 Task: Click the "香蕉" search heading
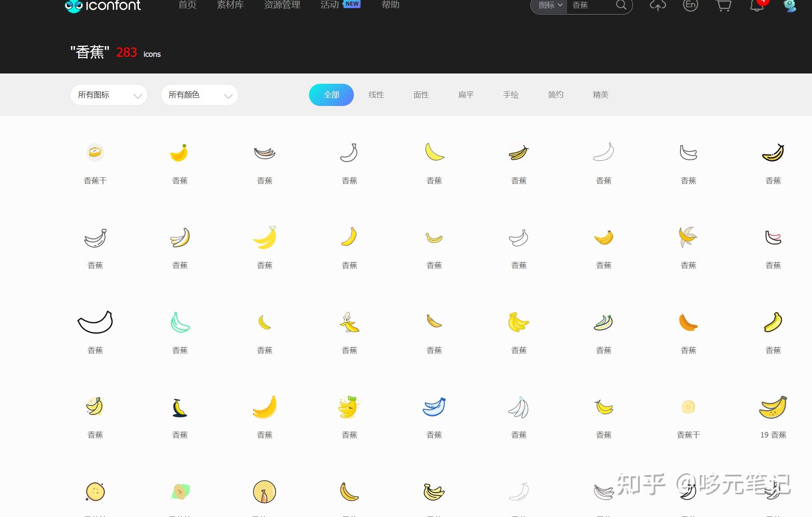tap(90, 52)
